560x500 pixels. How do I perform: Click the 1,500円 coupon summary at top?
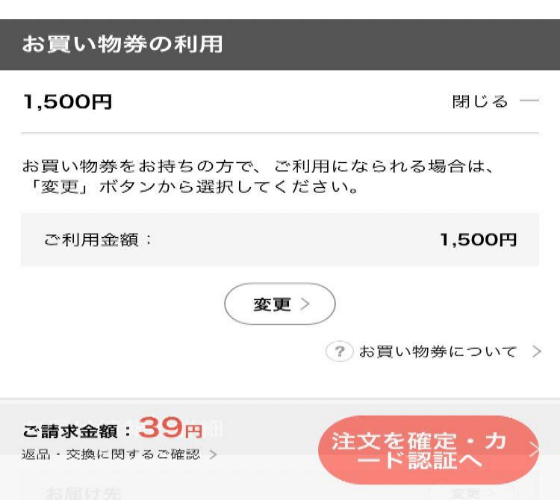pyautogui.click(x=68, y=102)
